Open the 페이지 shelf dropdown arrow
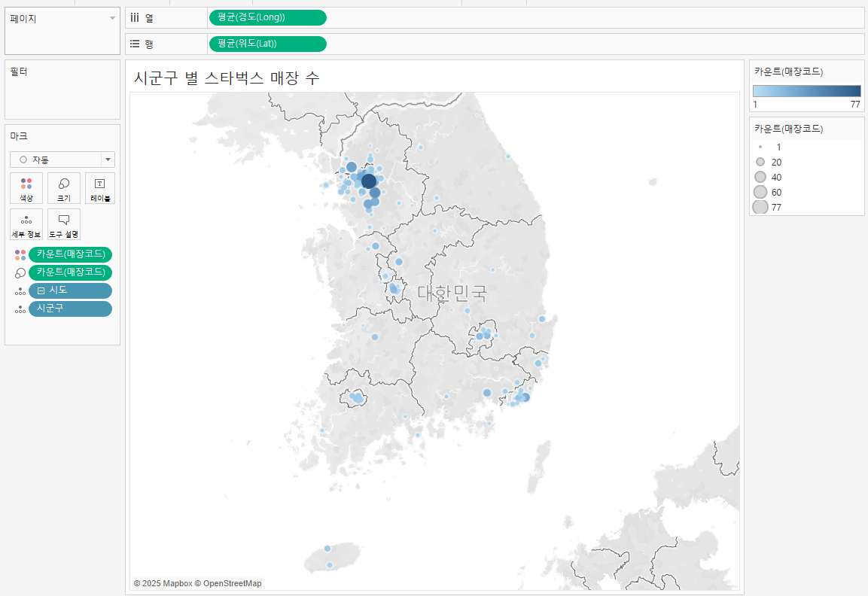This screenshot has width=868, height=596. coord(112,18)
